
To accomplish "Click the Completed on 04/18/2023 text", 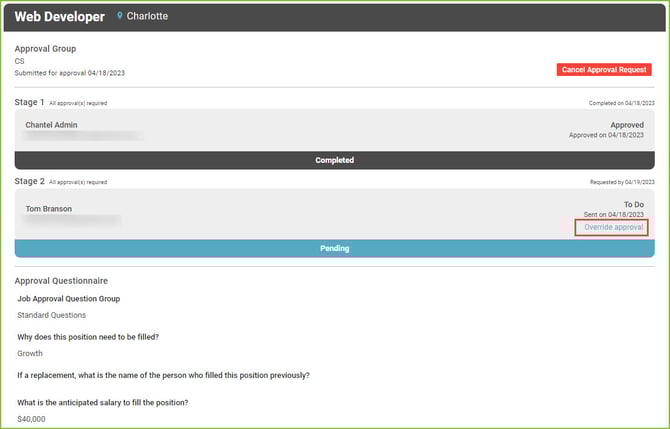I will point(621,103).
